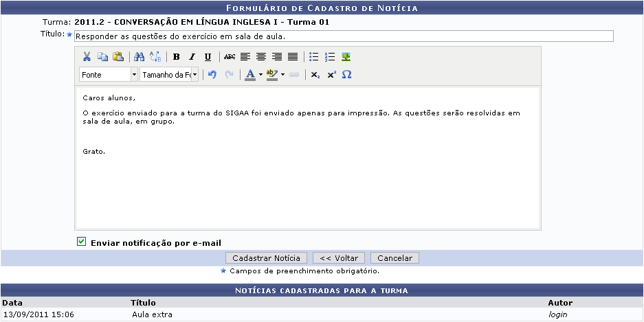
Task: Click the Cut scissors icon
Action: pos(87,57)
